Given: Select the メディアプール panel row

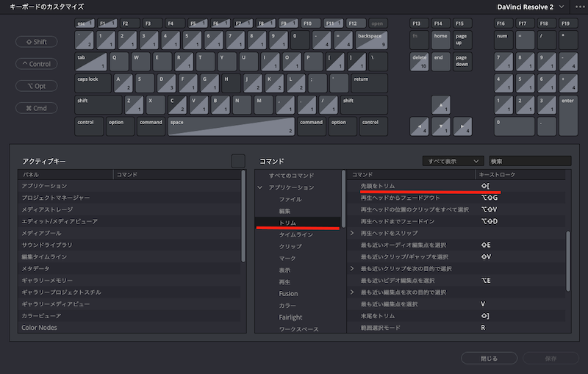Looking at the screenshot, I should pyautogui.click(x=129, y=233).
